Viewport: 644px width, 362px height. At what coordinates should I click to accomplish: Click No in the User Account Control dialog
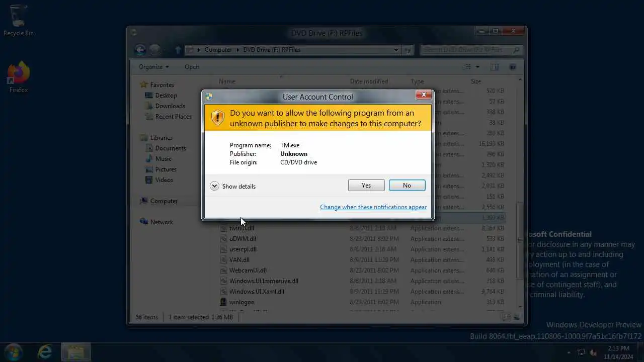click(x=407, y=186)
